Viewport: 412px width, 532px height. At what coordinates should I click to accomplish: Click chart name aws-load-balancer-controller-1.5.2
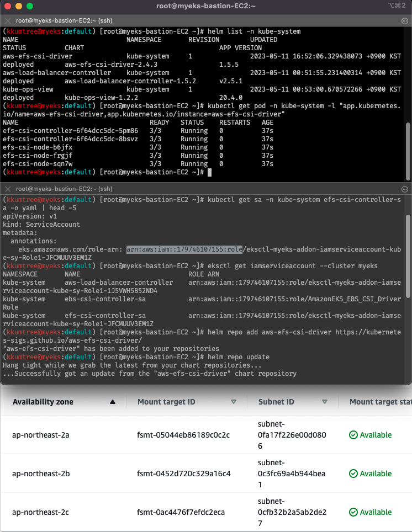pos(130,81)
